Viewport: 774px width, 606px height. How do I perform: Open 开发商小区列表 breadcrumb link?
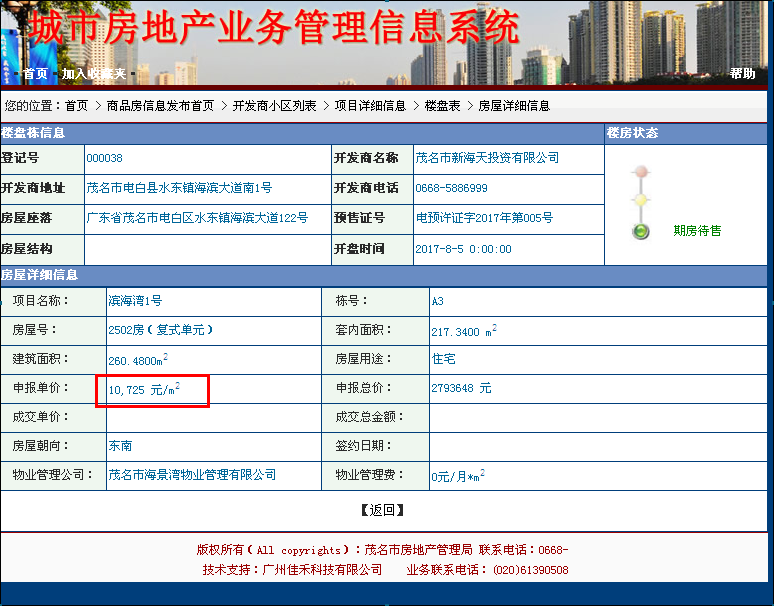[x=274, y=106]
